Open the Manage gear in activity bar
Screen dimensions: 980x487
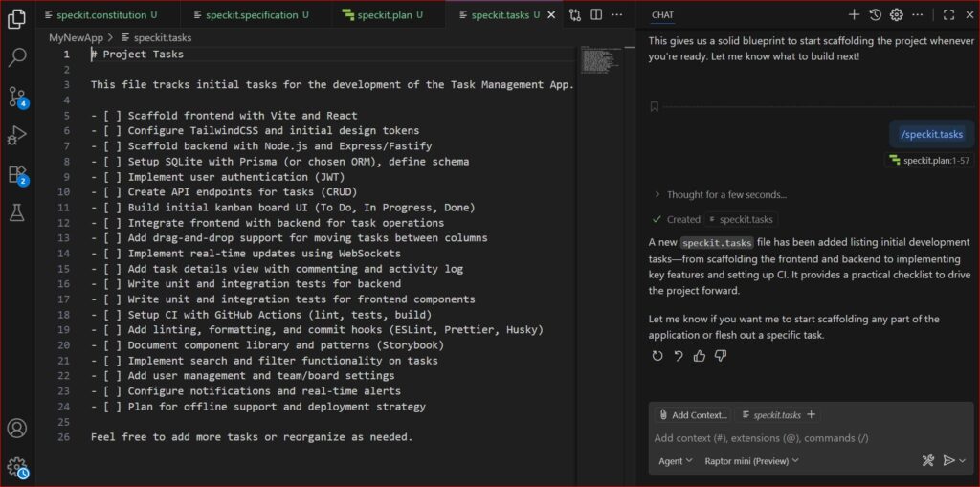click(17, 467)
